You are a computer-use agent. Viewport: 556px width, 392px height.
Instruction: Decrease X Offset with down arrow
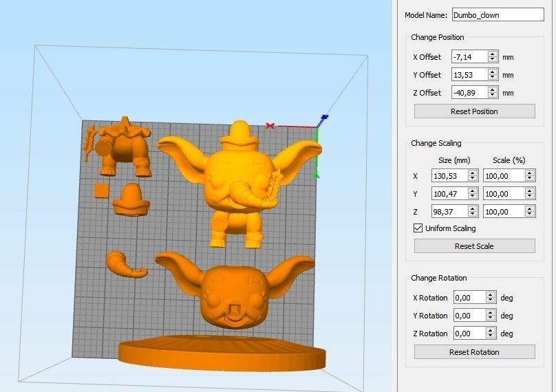click(x=493, y=60)
